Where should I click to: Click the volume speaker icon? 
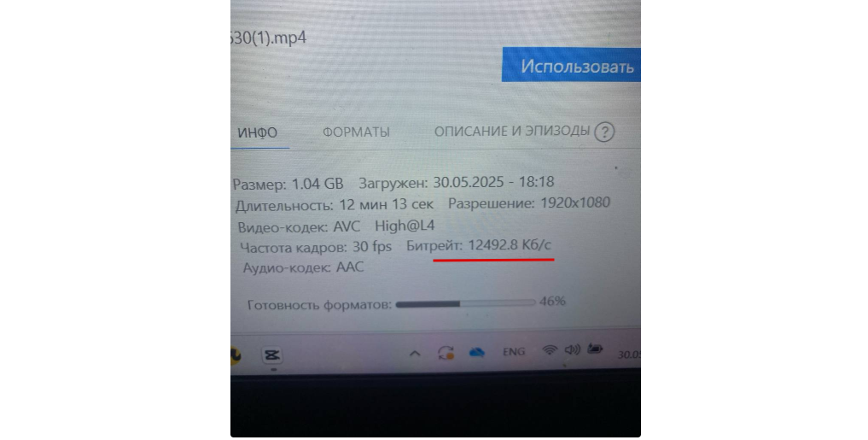pos(573,349)
